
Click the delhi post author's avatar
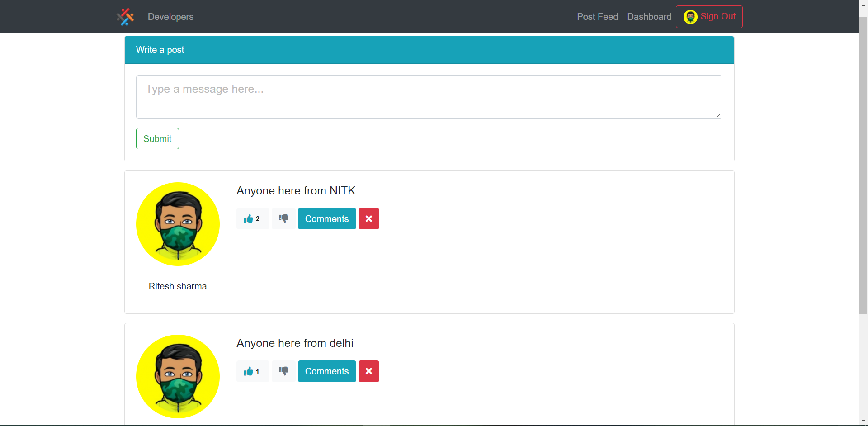pos(178,376)
